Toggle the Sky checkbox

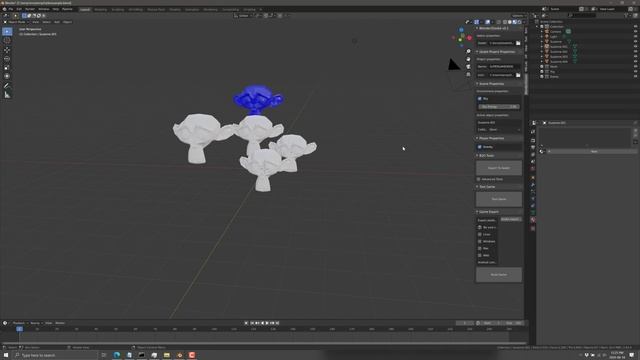tap(480, 99)
